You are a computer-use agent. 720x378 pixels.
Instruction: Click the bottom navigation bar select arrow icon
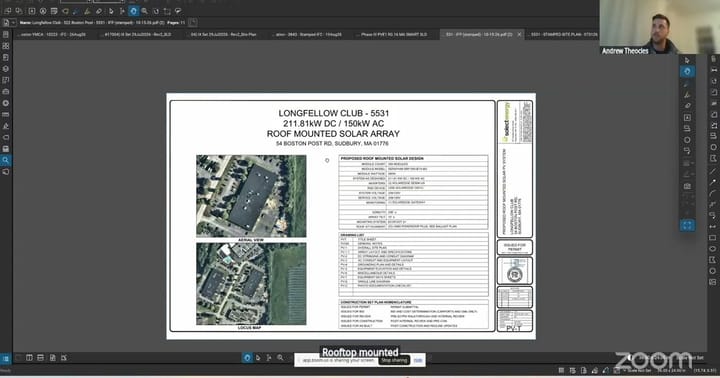coord(258,357)
